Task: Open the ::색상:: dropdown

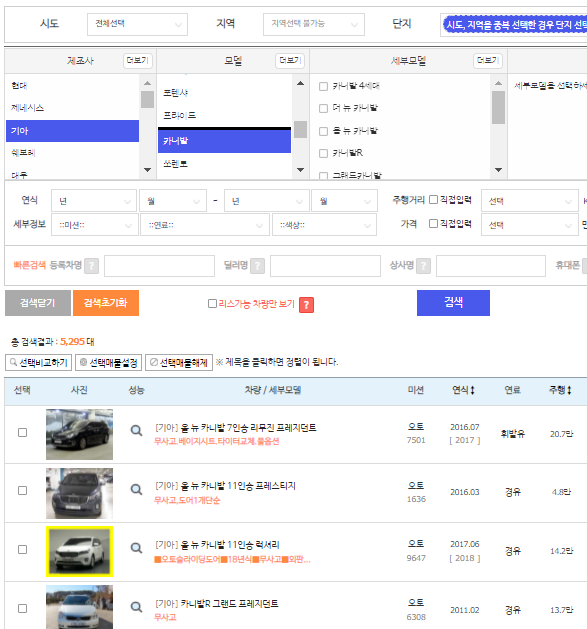Action: (324, 225)
